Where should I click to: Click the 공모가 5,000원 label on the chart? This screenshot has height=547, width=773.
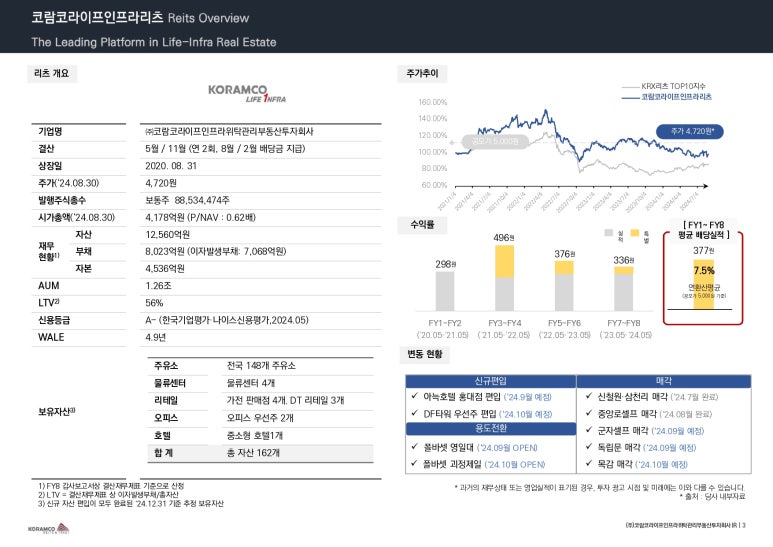click(495, 141)
